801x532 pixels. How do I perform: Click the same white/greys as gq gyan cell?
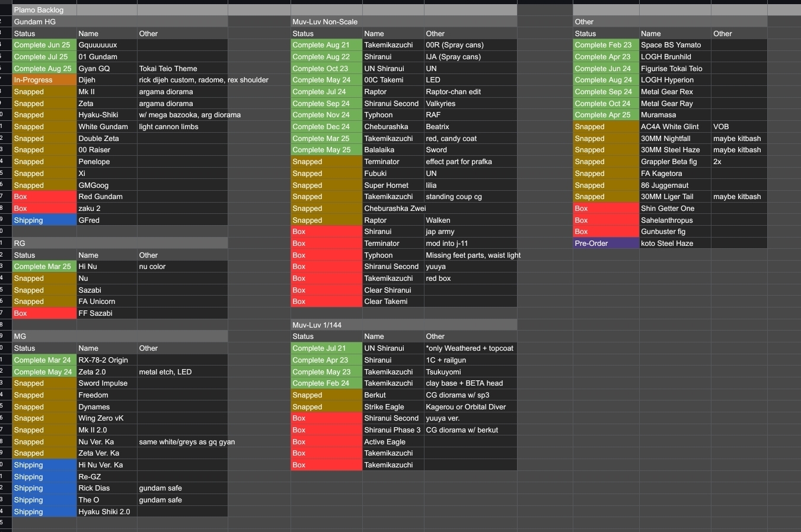[x=183, y=442]
